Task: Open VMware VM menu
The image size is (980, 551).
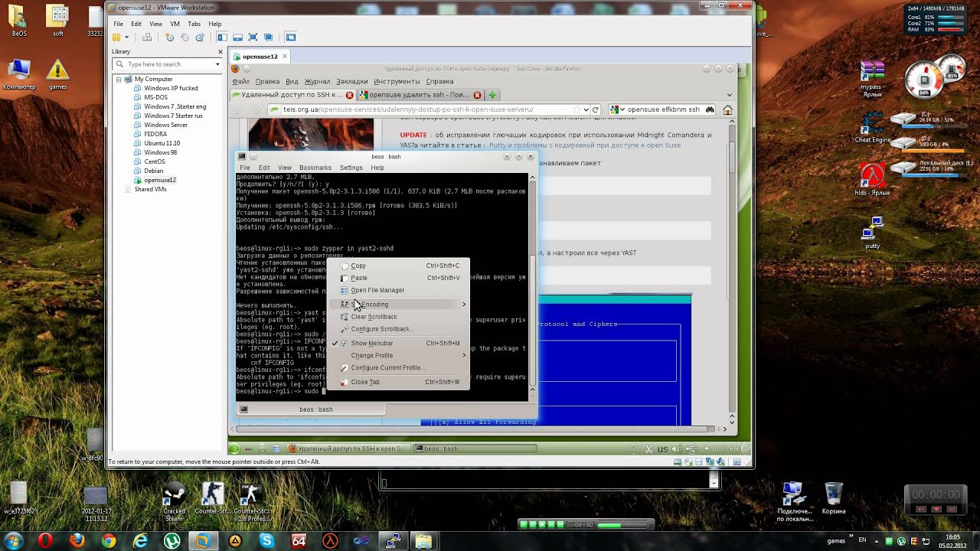Action: (175, 24)
